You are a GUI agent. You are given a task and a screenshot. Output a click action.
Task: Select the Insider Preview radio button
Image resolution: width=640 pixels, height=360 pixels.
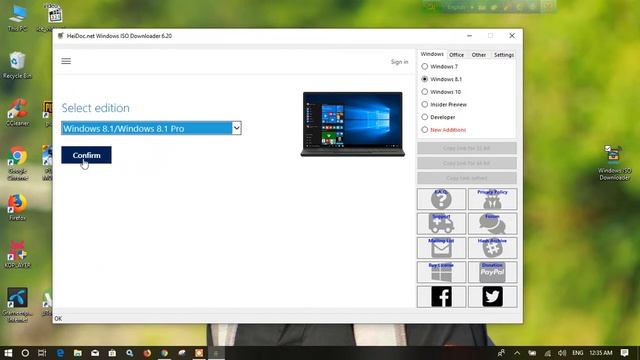point(425,104)
